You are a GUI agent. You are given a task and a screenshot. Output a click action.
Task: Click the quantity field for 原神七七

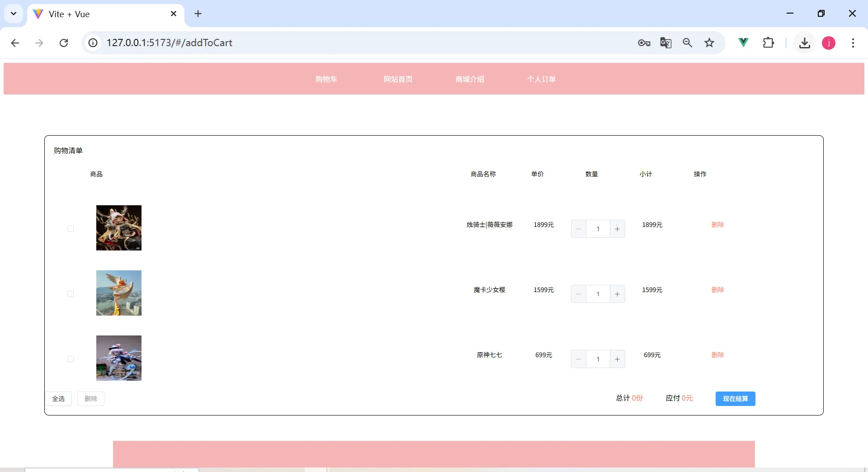(x=598, y=359)
